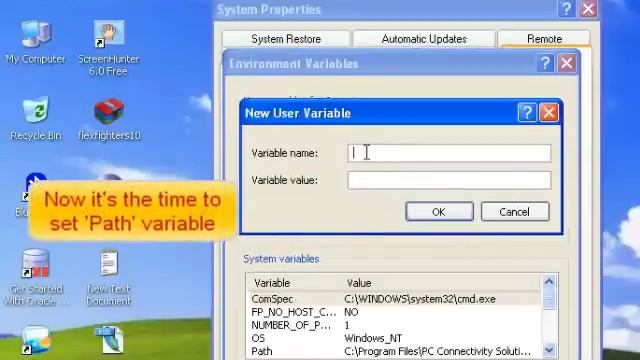This screenshot has height=360, width=640.
Task: Close the System Properties window
Action: [x=589, y=9]
